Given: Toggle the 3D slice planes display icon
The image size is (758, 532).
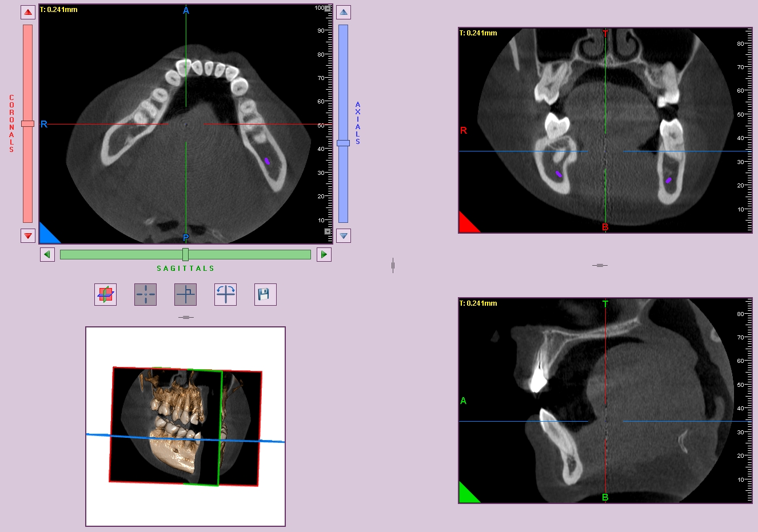Looking at the screenshot, I should click(x=105, y=294).
